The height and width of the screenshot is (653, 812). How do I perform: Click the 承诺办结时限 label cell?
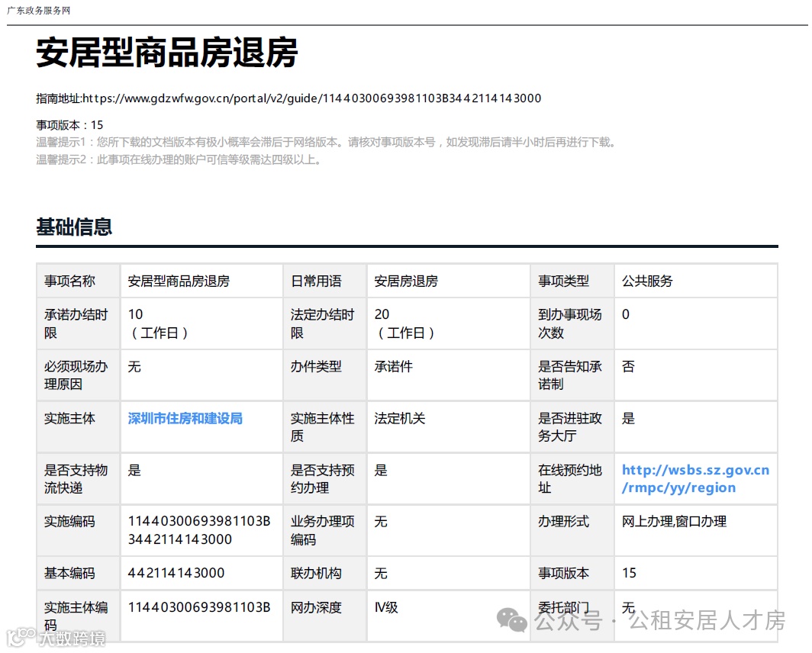76,323
